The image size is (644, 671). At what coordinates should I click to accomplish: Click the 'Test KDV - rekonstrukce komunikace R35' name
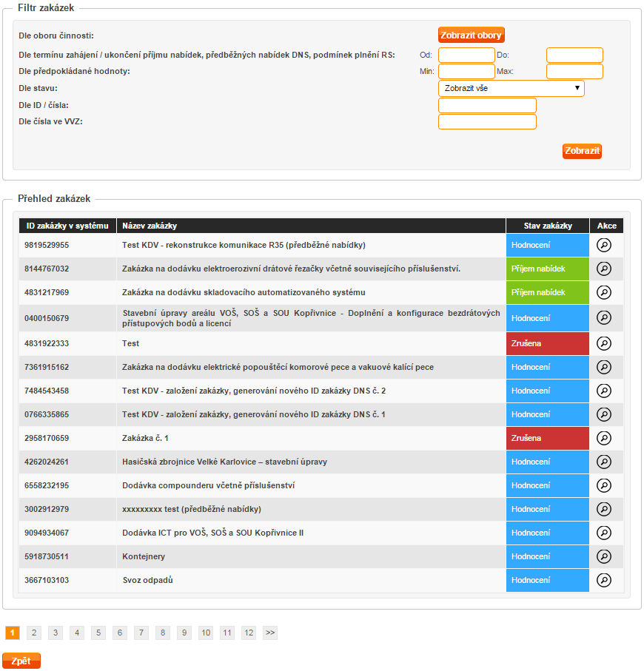(244, 245)
